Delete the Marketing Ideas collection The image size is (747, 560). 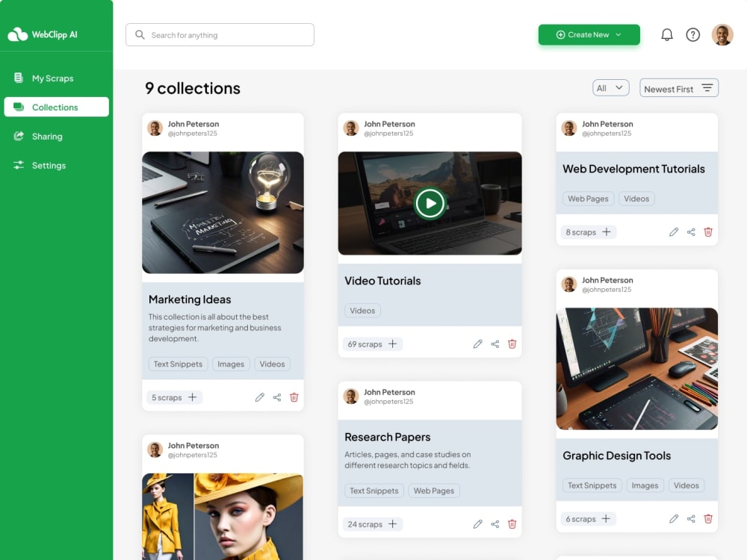click(294, 397)
